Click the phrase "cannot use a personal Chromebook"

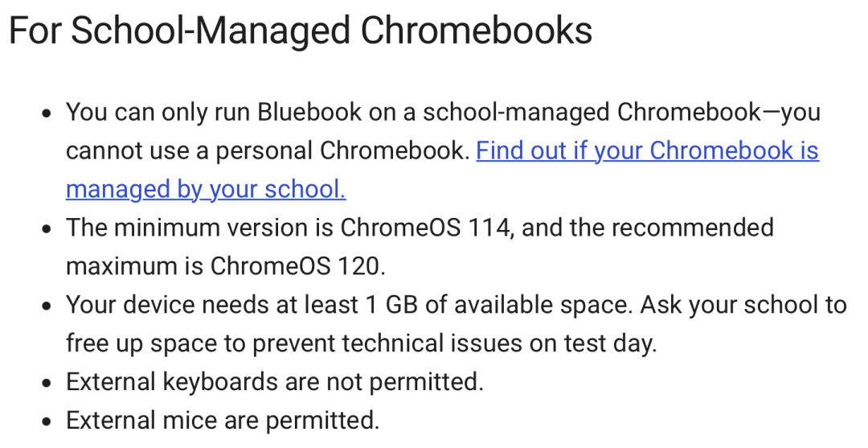265,151
